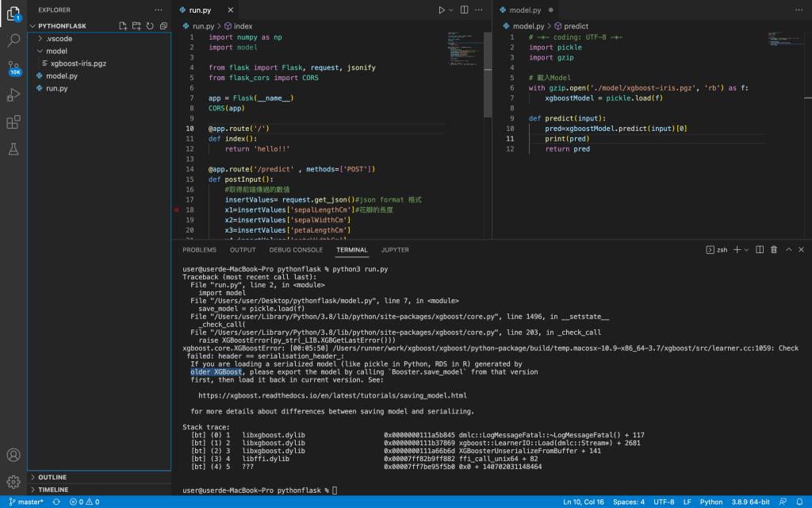This screenshot has width=812, height=508.
Task: Open the Manage gear icon
Action: [13, 482]
